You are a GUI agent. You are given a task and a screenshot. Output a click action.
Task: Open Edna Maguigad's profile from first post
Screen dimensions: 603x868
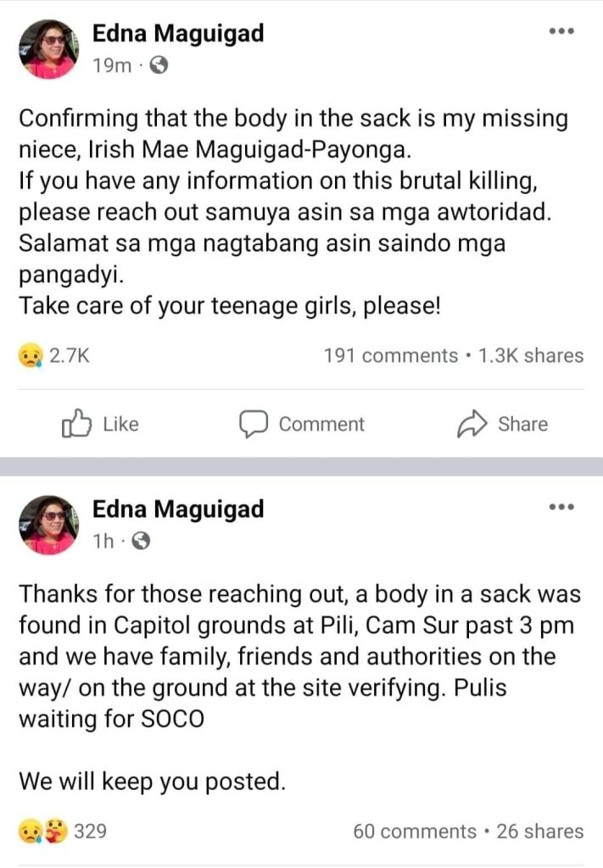(176, 33)
